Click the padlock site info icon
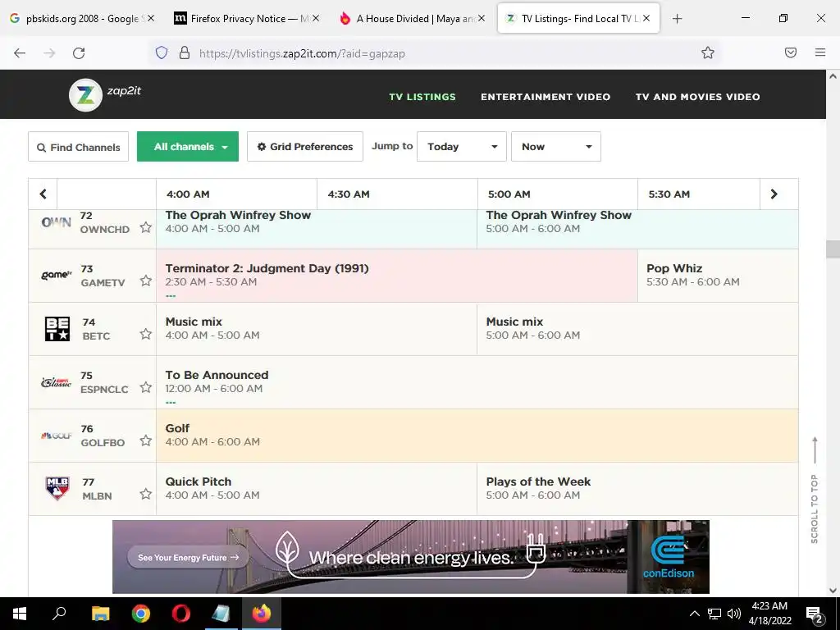This screenshot has width=840, height=630. tap(185, 52)
